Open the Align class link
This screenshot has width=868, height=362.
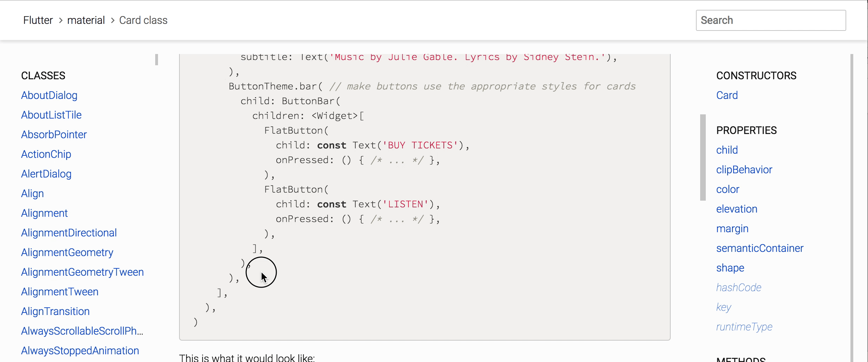pos(32,194)
